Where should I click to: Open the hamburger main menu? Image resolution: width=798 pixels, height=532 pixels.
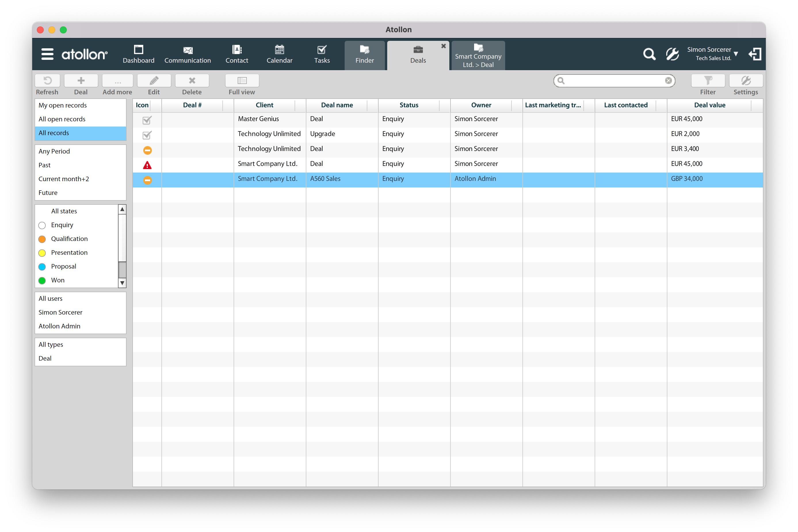pyautogui.click(x=47, y=54)
